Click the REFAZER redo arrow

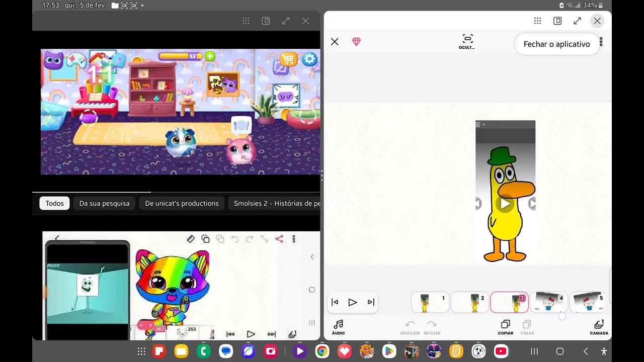[432, 327]
